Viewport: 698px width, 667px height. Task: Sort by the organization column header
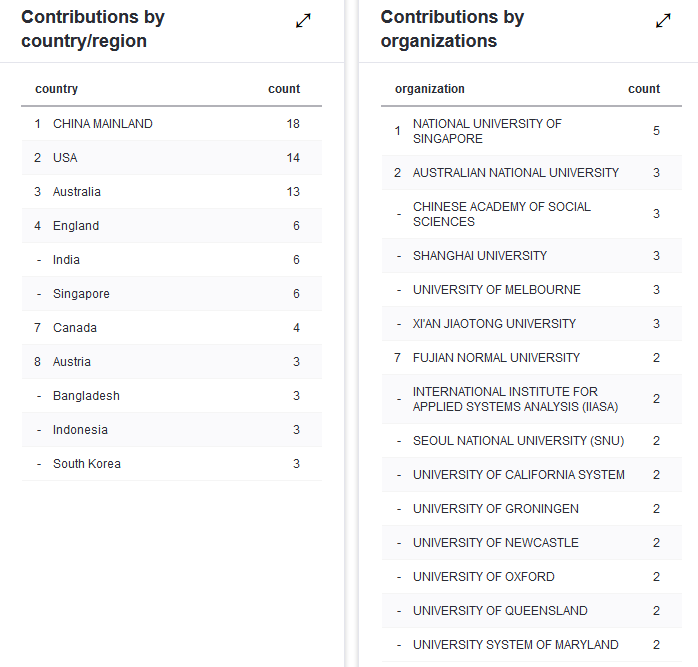click(430, 89)
